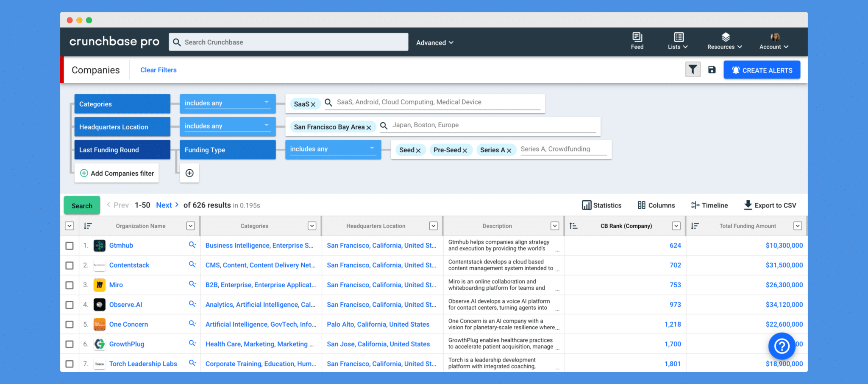The image size is (868, 384).
Task: Click the blue help question mark button
Action: [781, 346]
